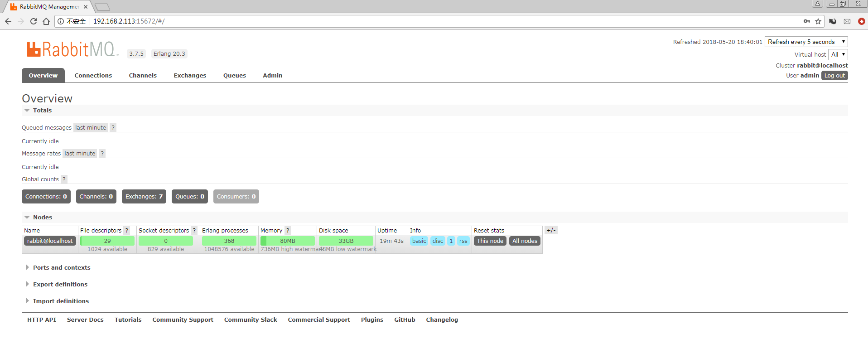868x363 pixels.
Task: Open help for File descriptors column
Action: click(127, 231)
